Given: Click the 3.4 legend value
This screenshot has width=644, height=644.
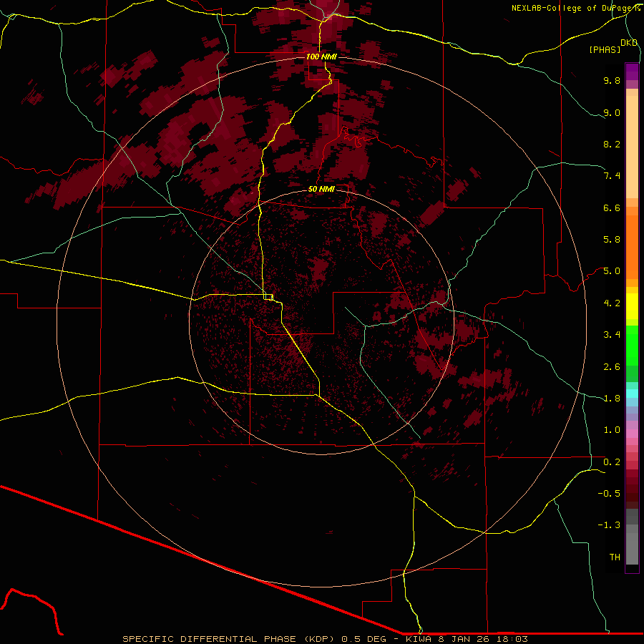Looking at the screenshot, I should tap(612, 335).
